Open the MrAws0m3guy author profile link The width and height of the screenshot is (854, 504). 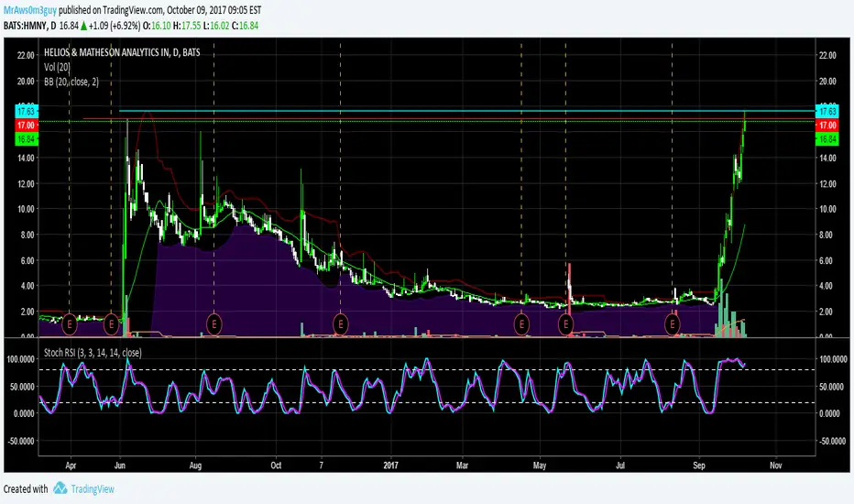coord(30,10)
